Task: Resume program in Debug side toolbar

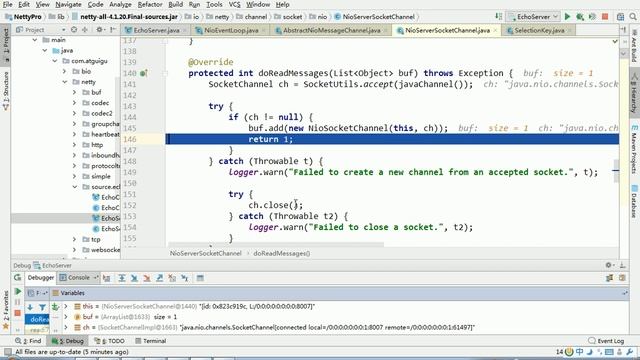Action: pyautogui.click(x=18, y=291)
